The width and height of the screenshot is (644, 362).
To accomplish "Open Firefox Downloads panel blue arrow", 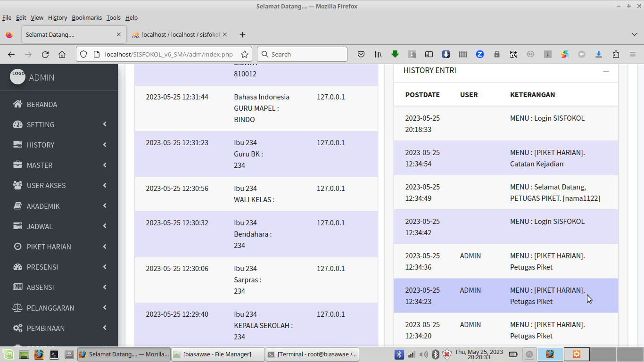I will coord(599,54).
